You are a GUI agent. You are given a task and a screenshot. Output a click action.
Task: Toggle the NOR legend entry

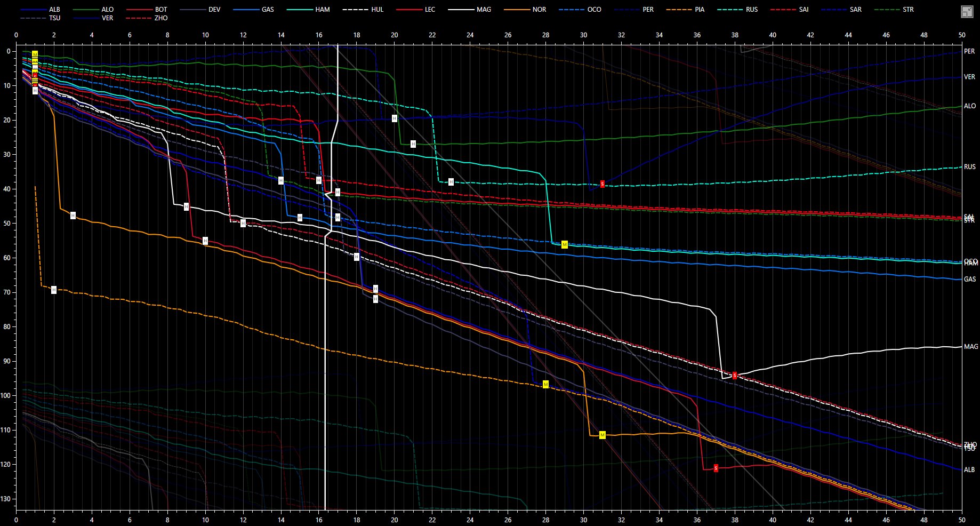click(x=532, y=10)
